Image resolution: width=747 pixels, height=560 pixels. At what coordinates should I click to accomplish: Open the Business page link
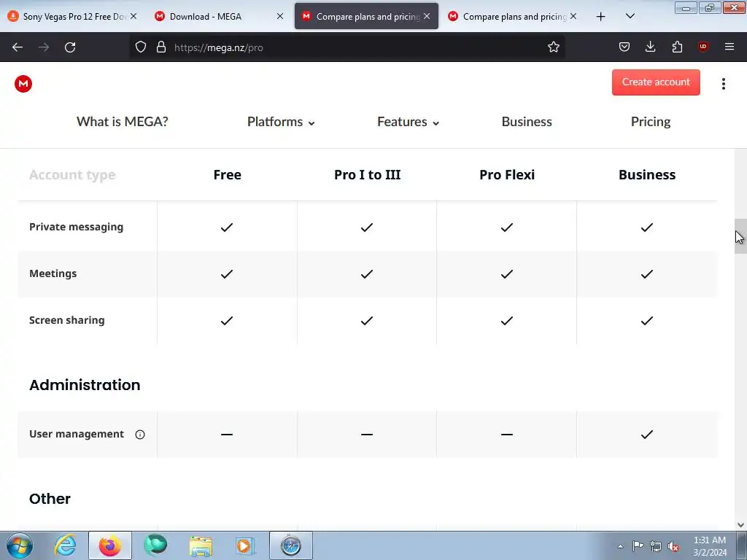coord(527,122)
